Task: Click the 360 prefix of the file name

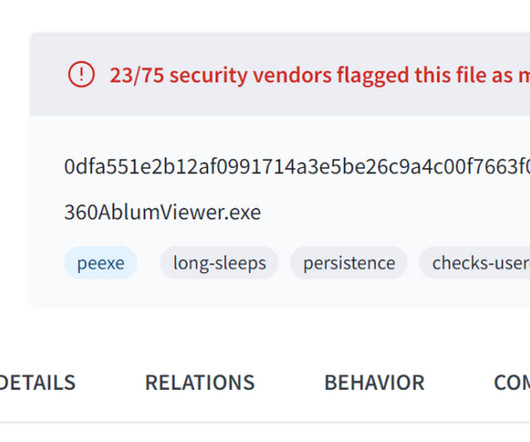Action: (x=81, y=212)
